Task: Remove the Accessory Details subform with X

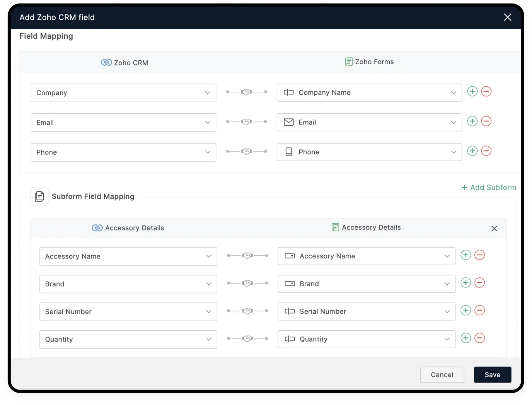Action: coord(494,229)
